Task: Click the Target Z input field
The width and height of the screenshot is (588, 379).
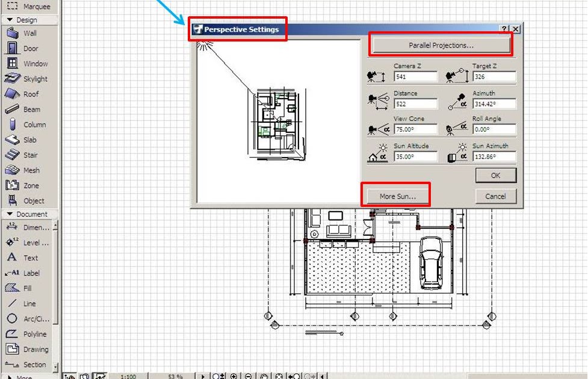Action: click(x=494, y=76)
